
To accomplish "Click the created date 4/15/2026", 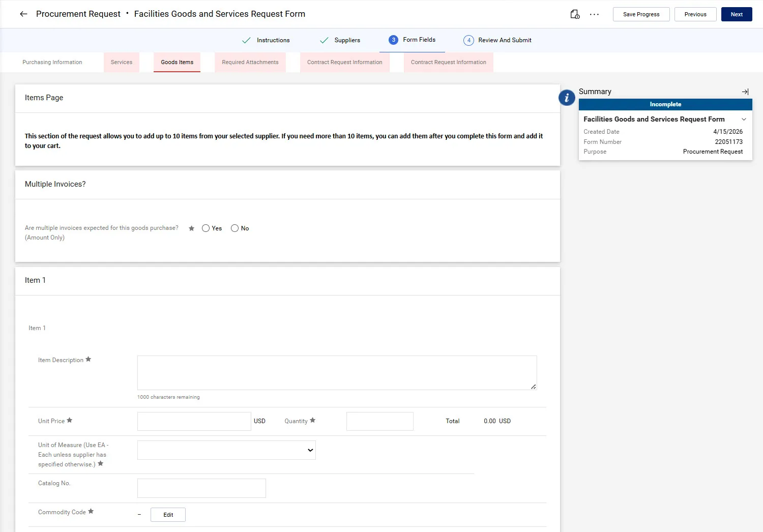I will (x=728, y=132).
